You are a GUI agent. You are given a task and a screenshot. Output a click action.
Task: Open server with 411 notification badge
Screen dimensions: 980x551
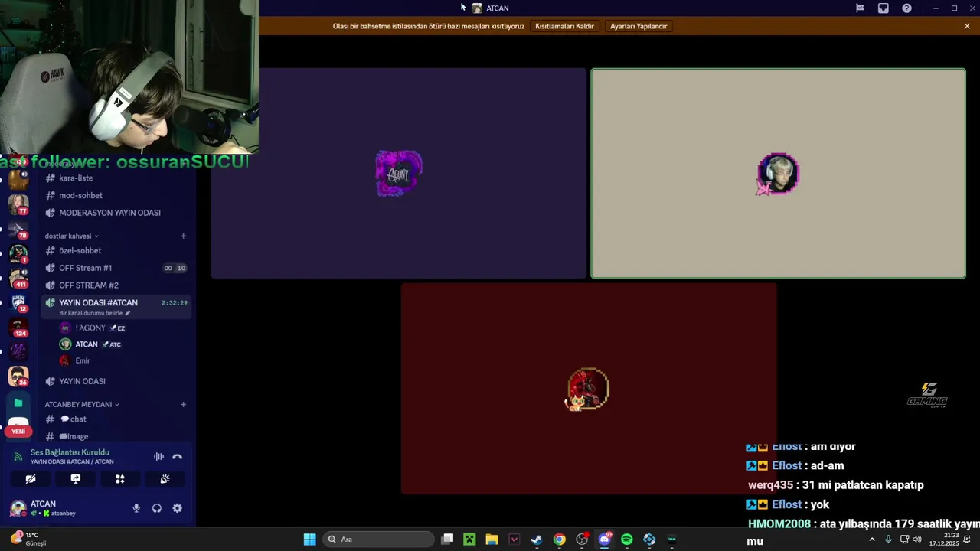click(18, 279)
